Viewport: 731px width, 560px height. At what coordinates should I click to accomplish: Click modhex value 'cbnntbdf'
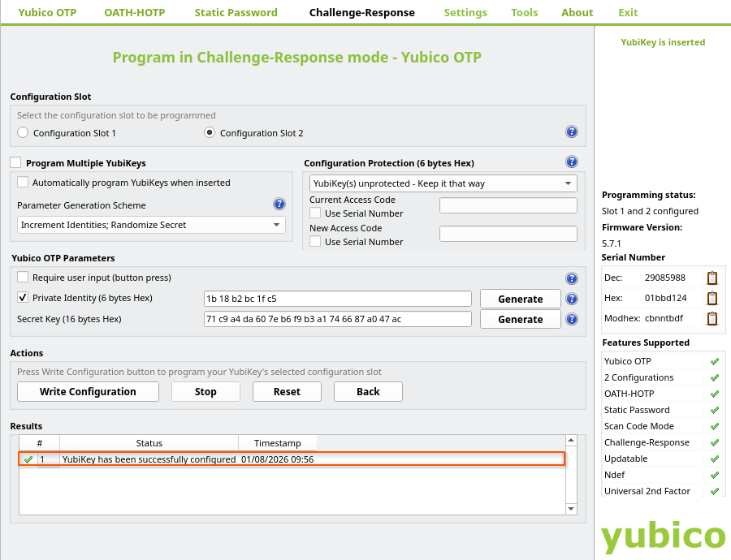[664, 318]
